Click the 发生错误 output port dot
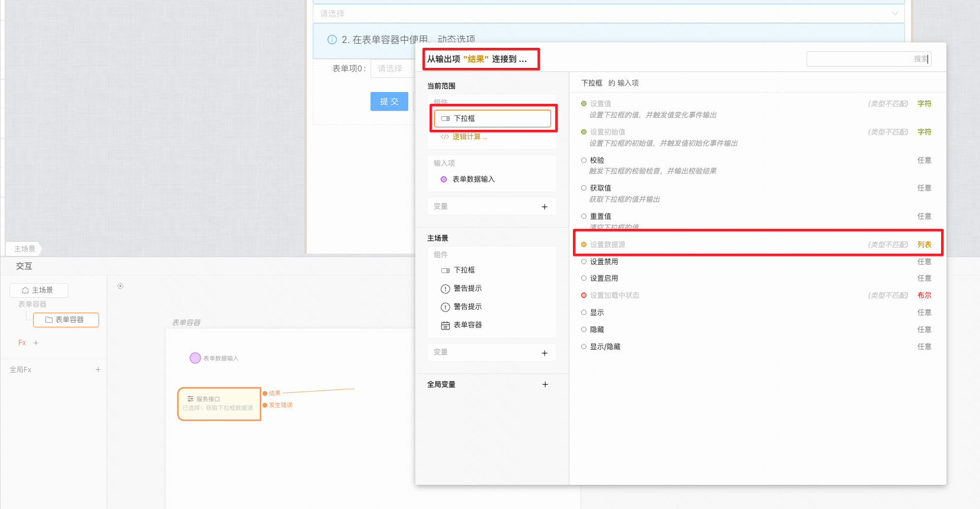The height and width of the screenshot is (509, 980). pos(265,405)
